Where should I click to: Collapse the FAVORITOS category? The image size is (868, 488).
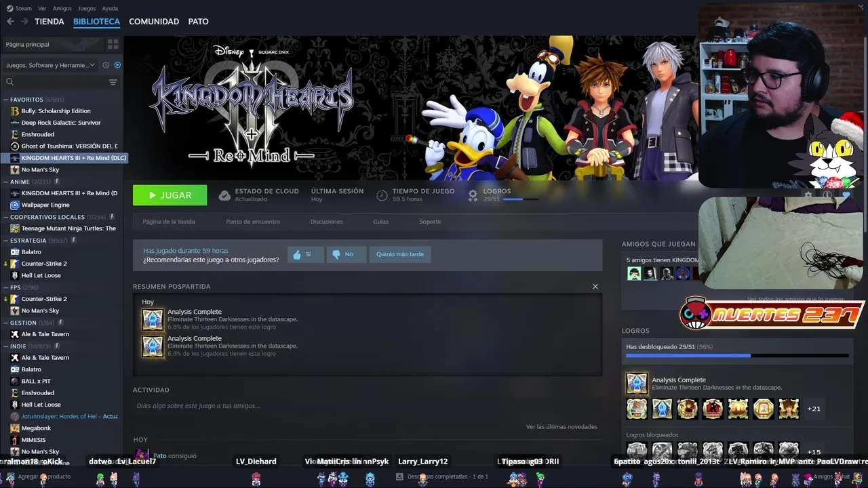pos(6,100)
